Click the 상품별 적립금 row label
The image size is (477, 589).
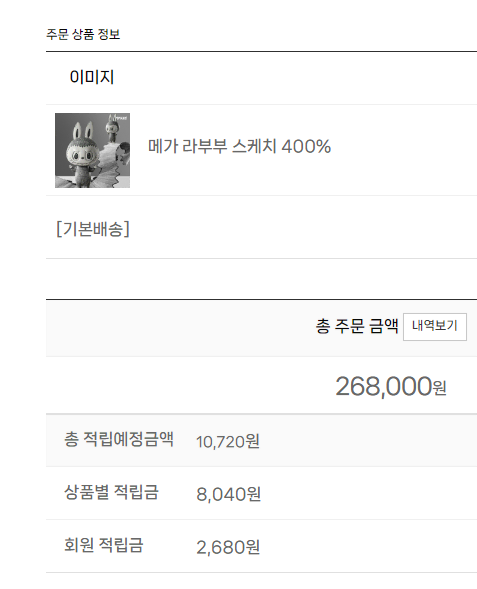[x=112, y=492]
